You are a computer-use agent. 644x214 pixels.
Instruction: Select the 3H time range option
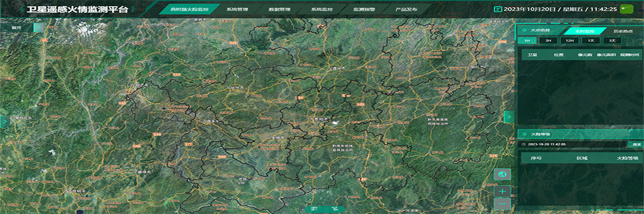pos(548,41)
